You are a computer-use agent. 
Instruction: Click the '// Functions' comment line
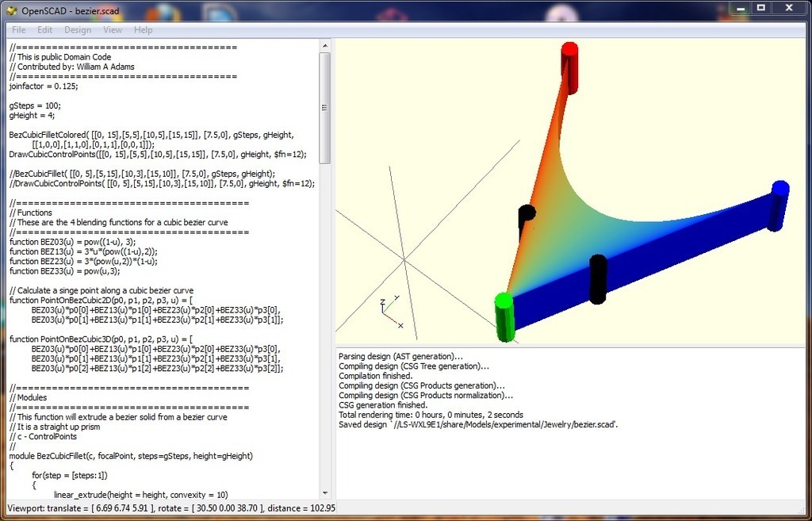[31, 213]
